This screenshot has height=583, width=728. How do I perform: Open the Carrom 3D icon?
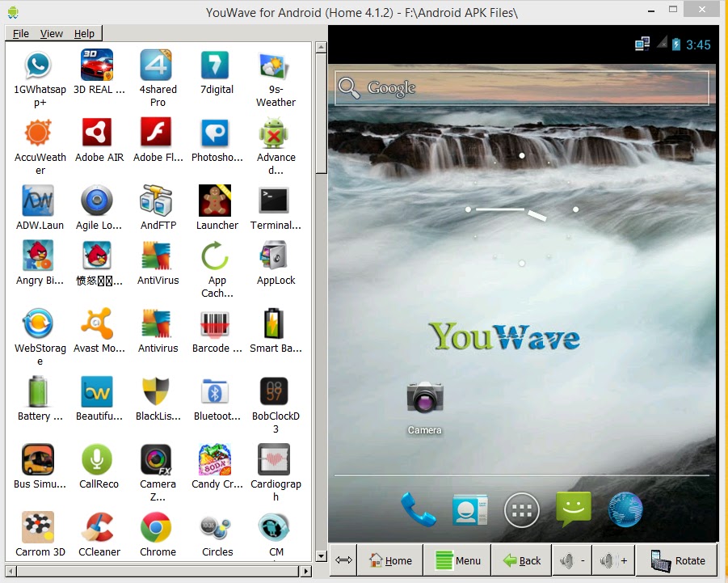tap(38, 527)
